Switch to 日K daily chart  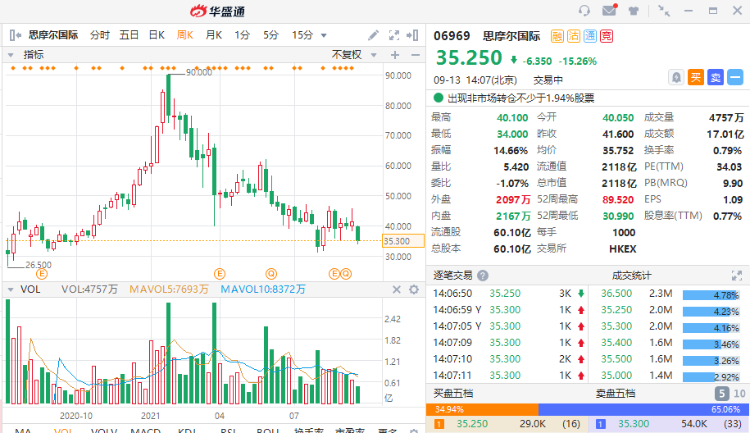[x=156, y=35]
